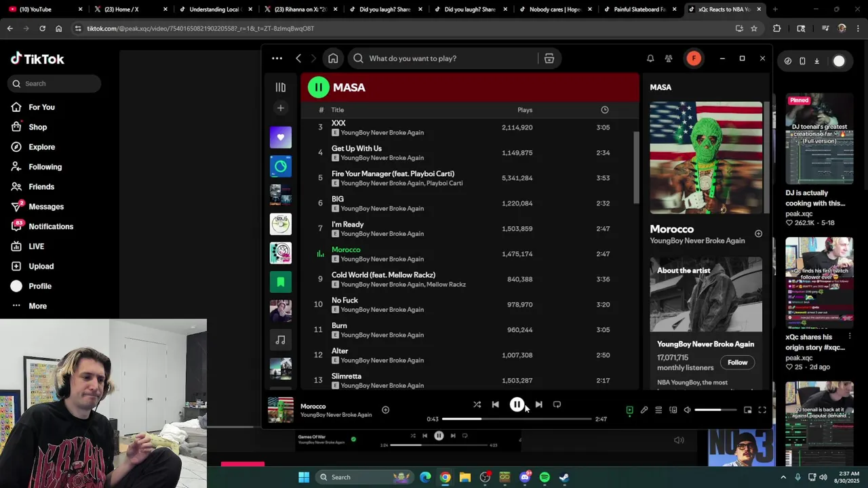The image size is (868, 488).
Task: Mute Spotify volume speaker icon
Action: (x=687, y=410)
